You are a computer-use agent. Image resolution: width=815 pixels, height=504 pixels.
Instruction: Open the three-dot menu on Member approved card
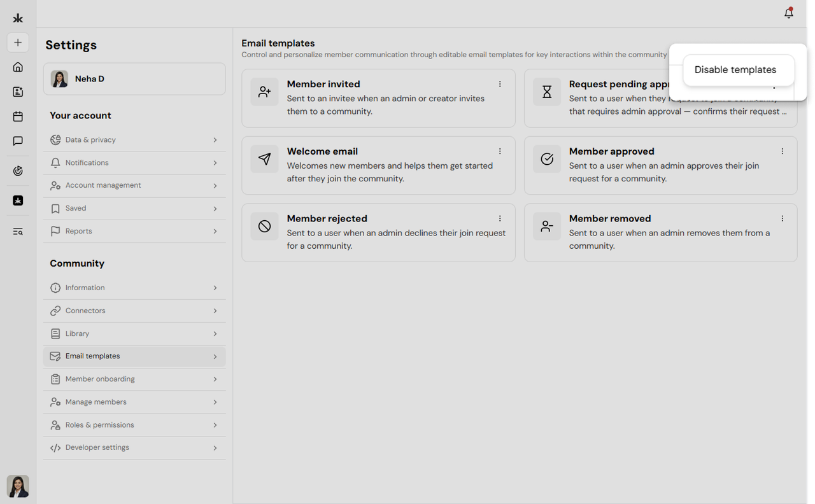[x=783, y=151]
